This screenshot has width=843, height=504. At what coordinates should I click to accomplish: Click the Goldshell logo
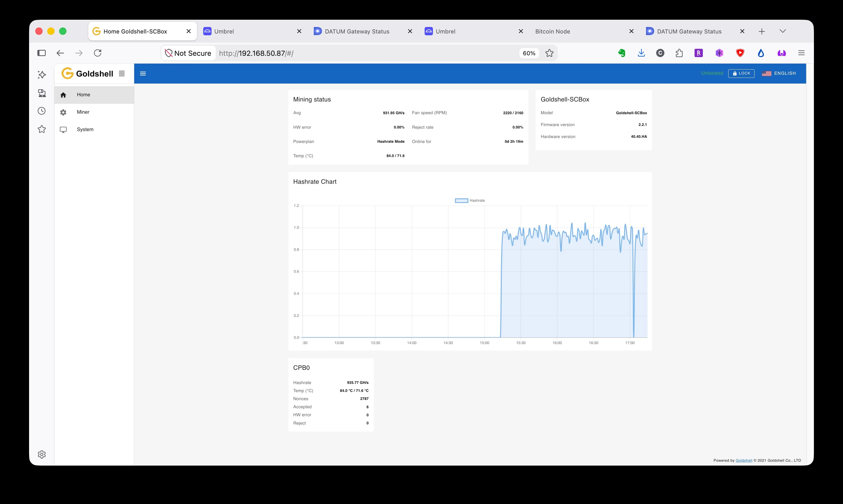tap(87, 73)
